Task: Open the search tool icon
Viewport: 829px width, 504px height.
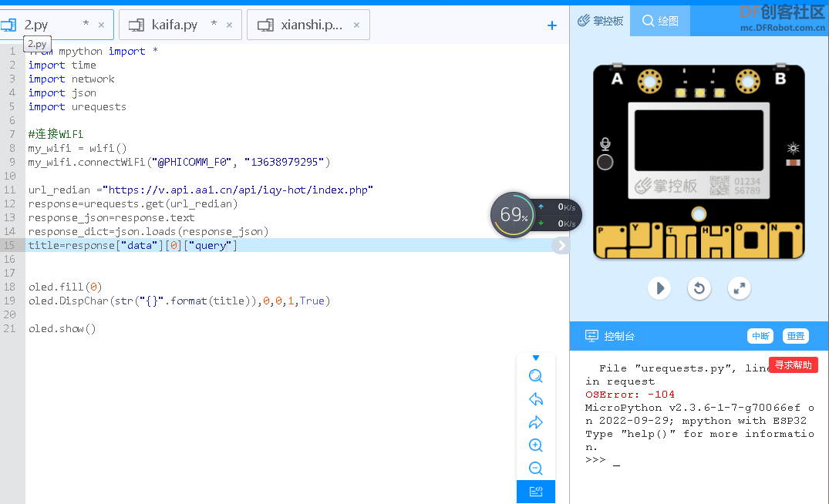Action: pos(535,376)
